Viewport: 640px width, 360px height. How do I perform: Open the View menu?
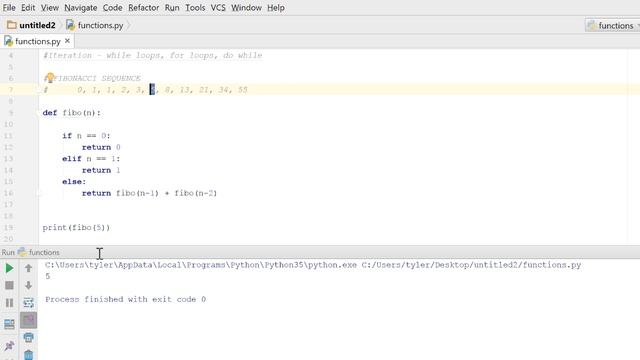click(49, 8)
